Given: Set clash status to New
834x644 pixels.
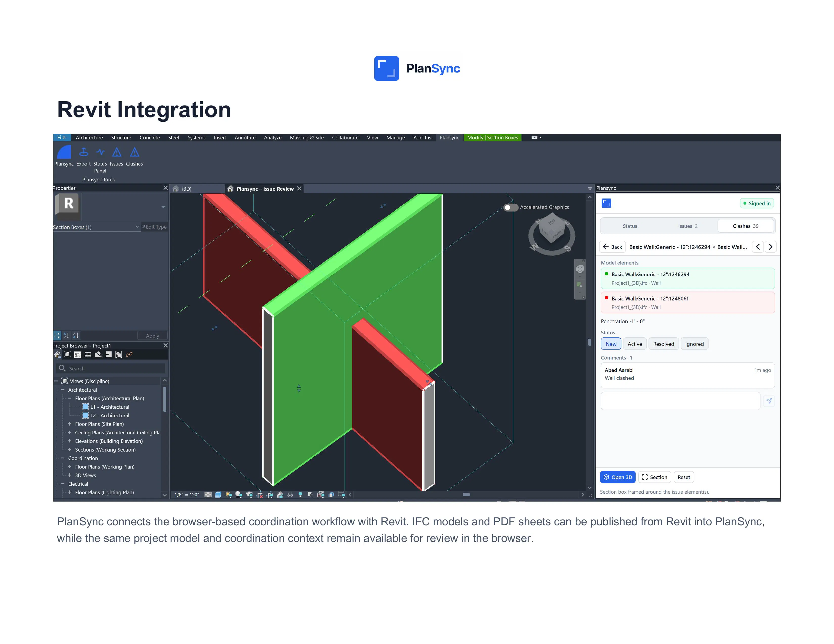Looking at the screenshot, I should click(x=611, y=344).
